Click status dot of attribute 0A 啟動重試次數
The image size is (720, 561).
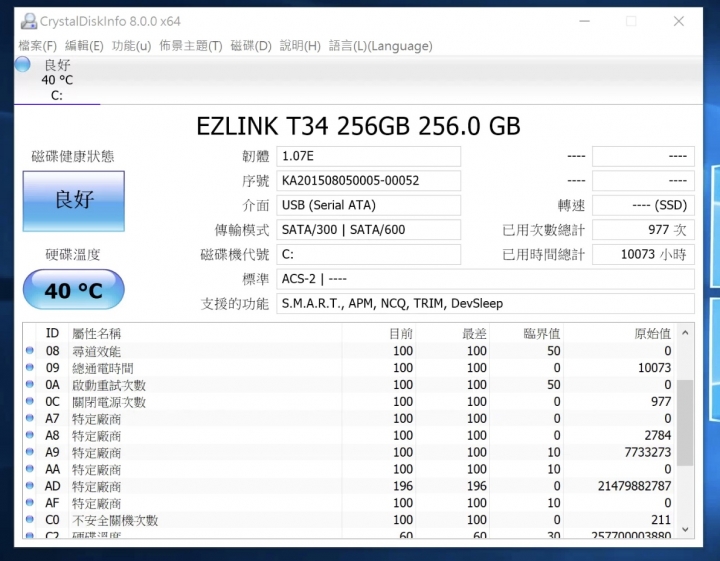(30, 384)
